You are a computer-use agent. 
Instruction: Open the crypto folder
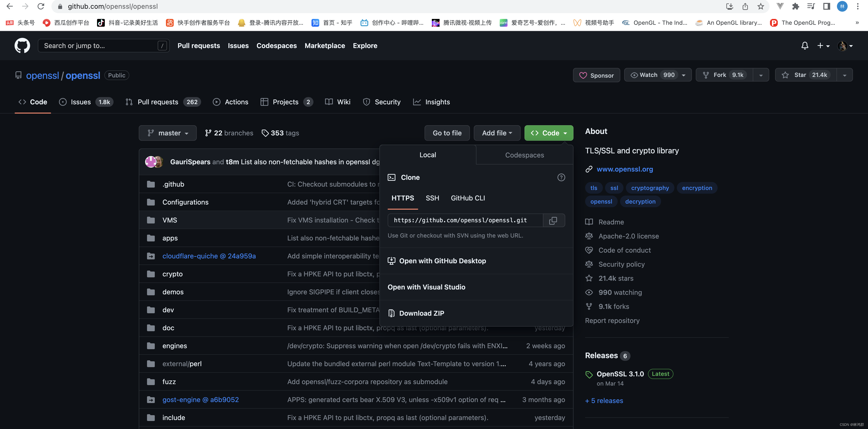click(x=172, y=274)
